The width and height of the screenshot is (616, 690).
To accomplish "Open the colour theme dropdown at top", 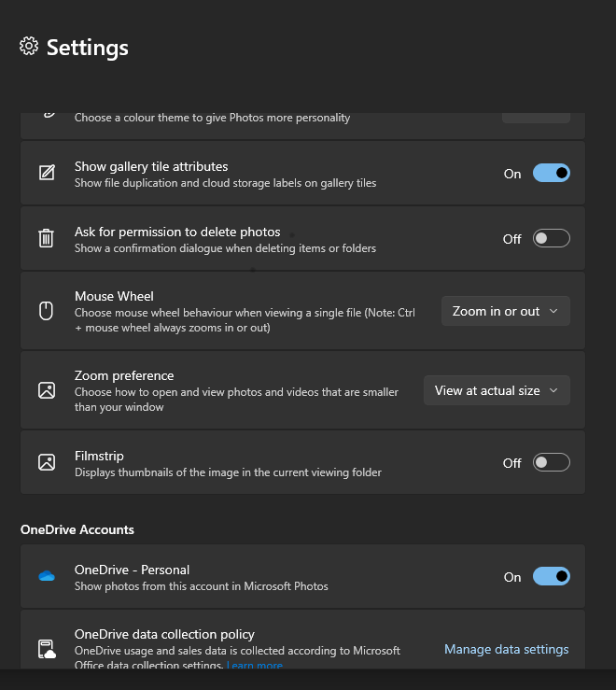I will click(536, 118).
